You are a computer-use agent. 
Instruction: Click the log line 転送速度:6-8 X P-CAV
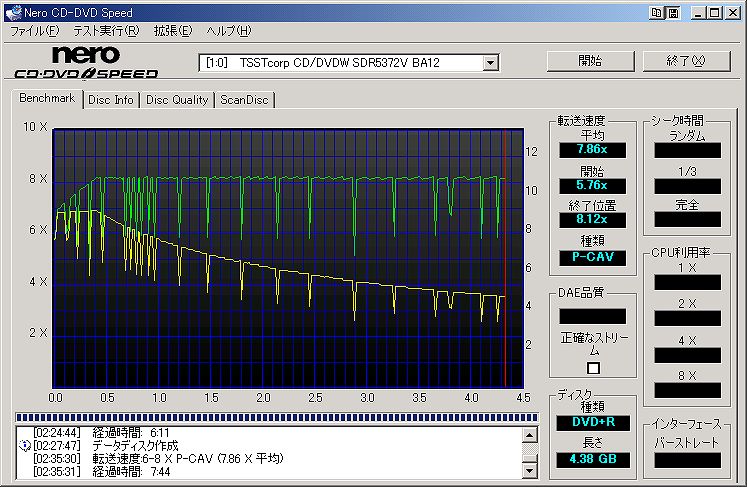pos(188,458)
